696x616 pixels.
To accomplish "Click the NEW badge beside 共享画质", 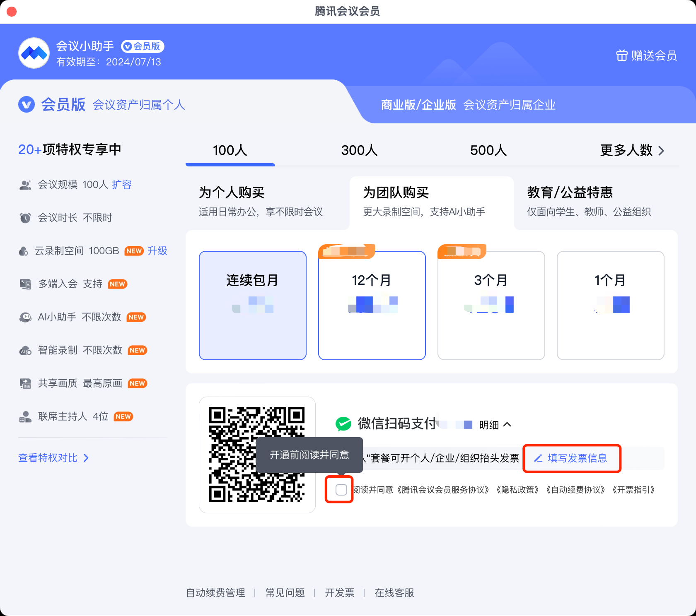I will coord(138,383).
